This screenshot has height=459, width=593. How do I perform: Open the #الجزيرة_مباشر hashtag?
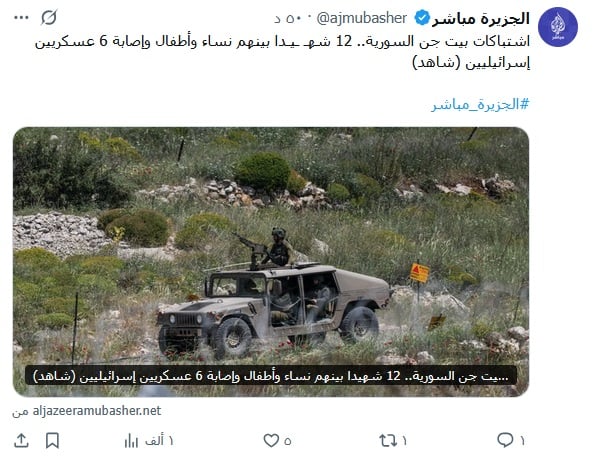click(480, 104)
